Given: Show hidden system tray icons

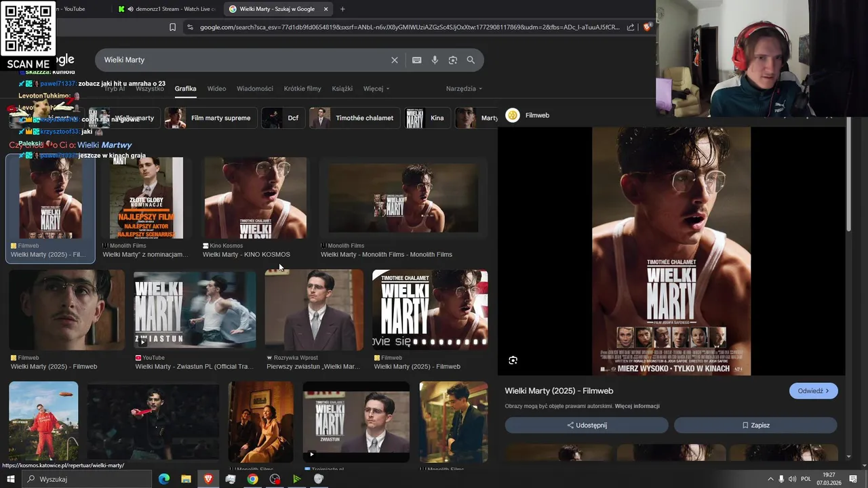Looking at the screenshot, I should [770, 479].
